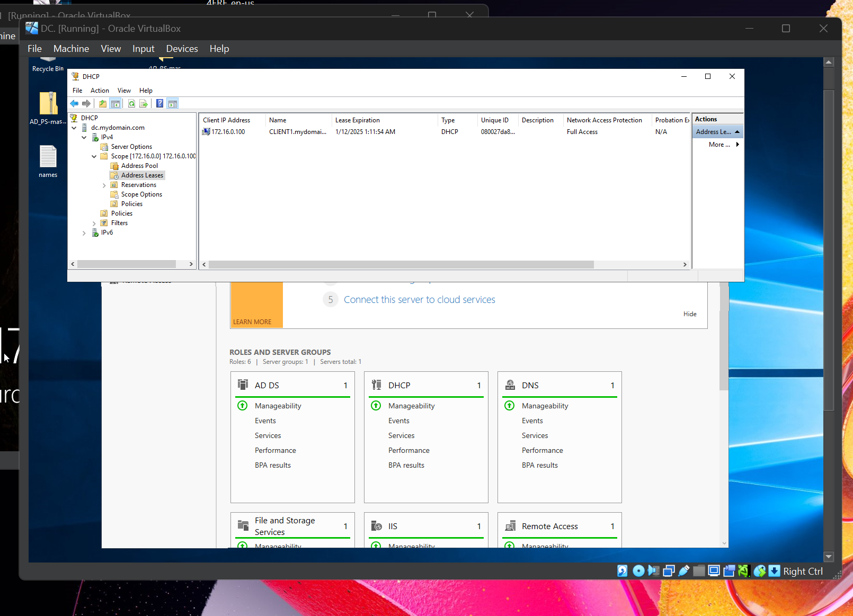Collapse the Address Leases actions section
This screenshot has height=616, width=853.
point(737,132)
